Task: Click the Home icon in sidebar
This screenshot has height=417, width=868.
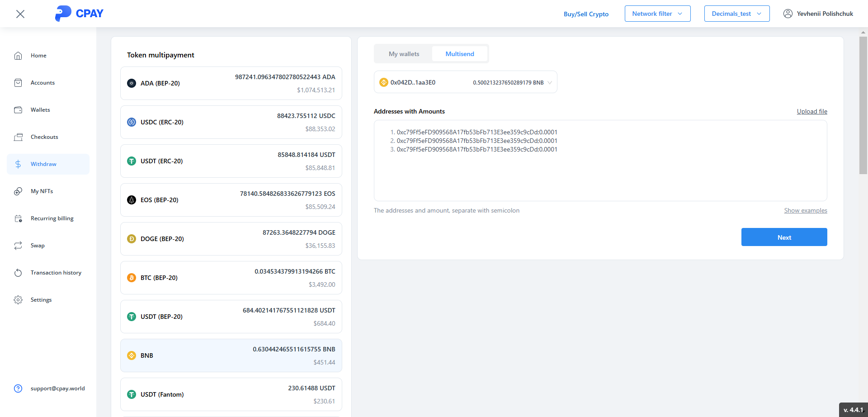Action: (x=18, y=56)
